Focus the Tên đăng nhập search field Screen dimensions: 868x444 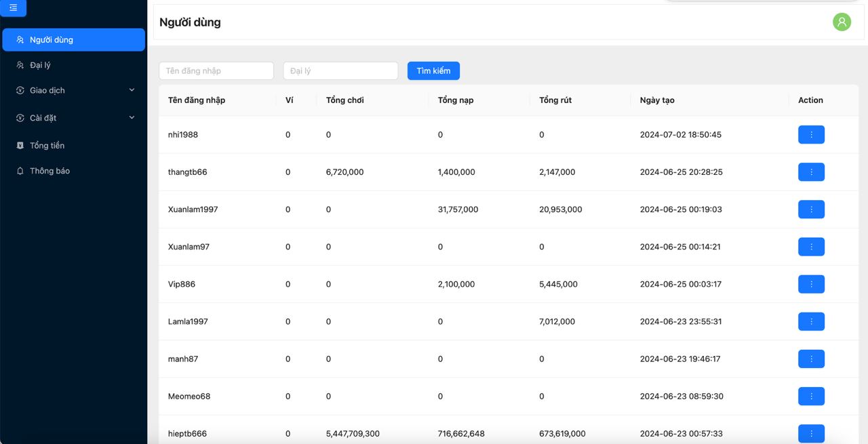click(x=216, y=70)
